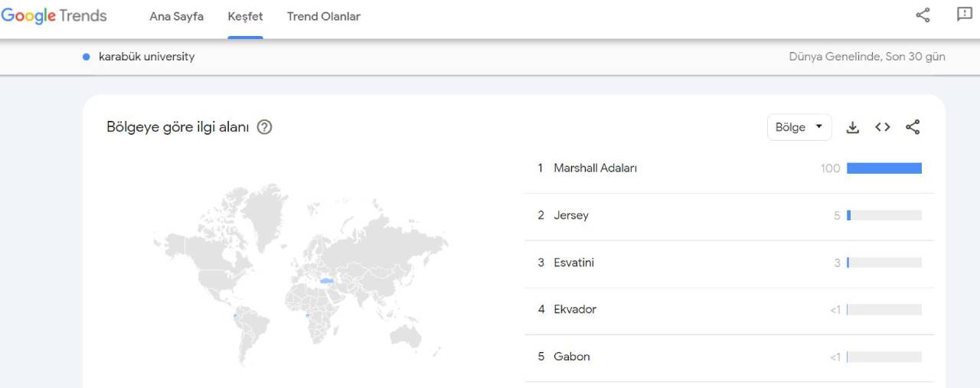980x388 pixels.
Task: Open the embed code icon
Action: click(x=883, y=128)
